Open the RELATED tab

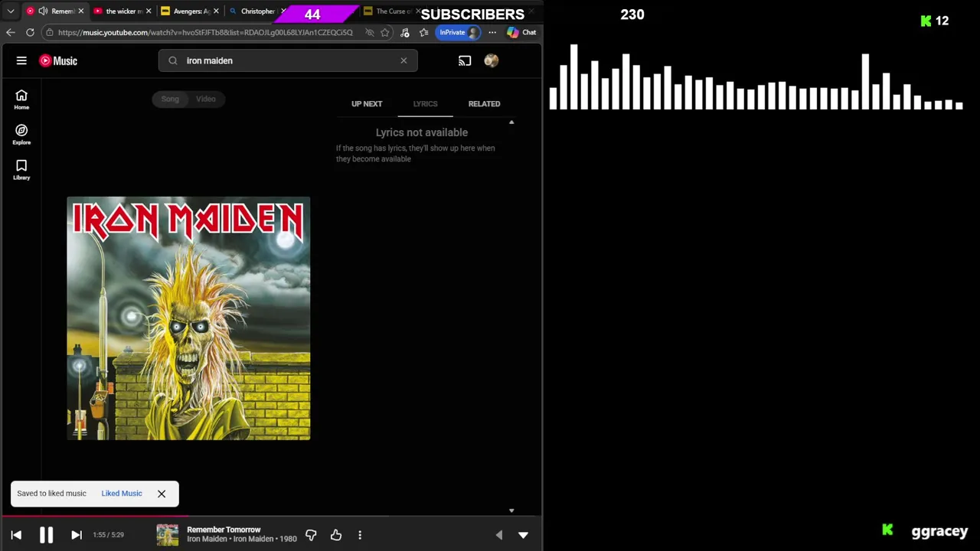point(484,104)
